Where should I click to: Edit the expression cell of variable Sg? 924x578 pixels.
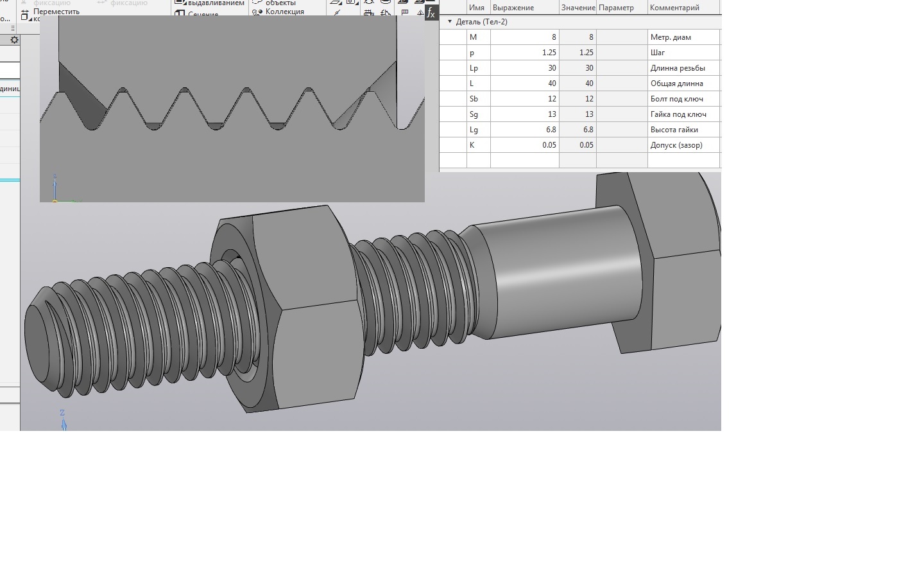click(x=525, y=114)
